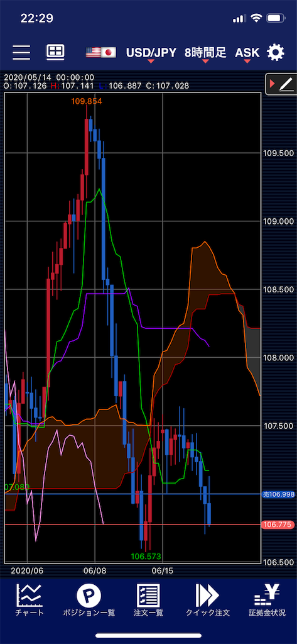Tap the 108.000 axis price level
The width and height of the screenshot is (297, 644).
278,358
